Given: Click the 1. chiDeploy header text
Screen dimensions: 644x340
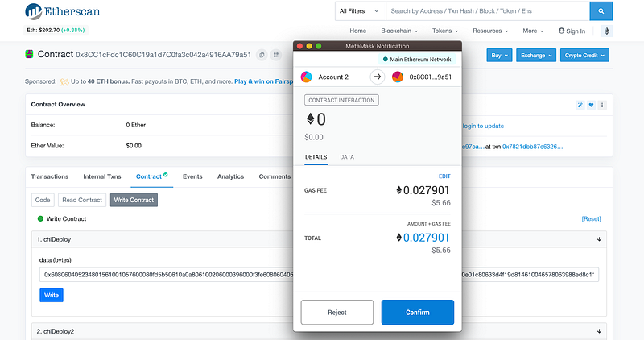Looking at the screenshot, I should pyautogui.click(x=54, y=239).
